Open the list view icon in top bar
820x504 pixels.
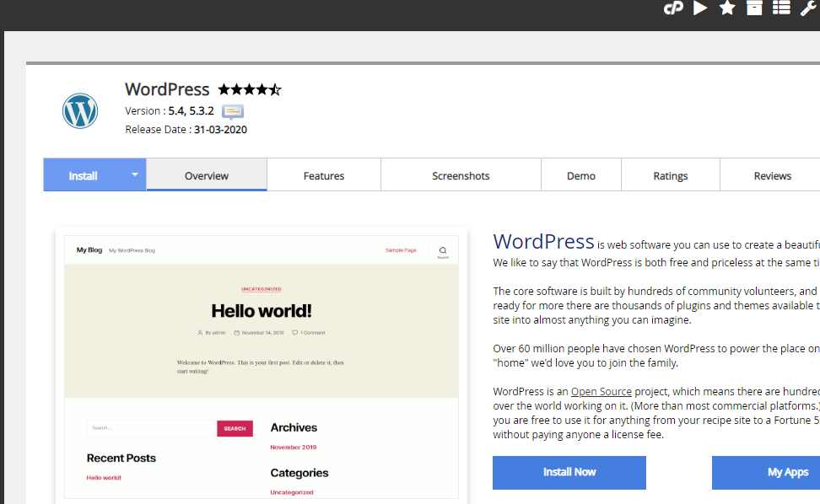tap(781, 8)
